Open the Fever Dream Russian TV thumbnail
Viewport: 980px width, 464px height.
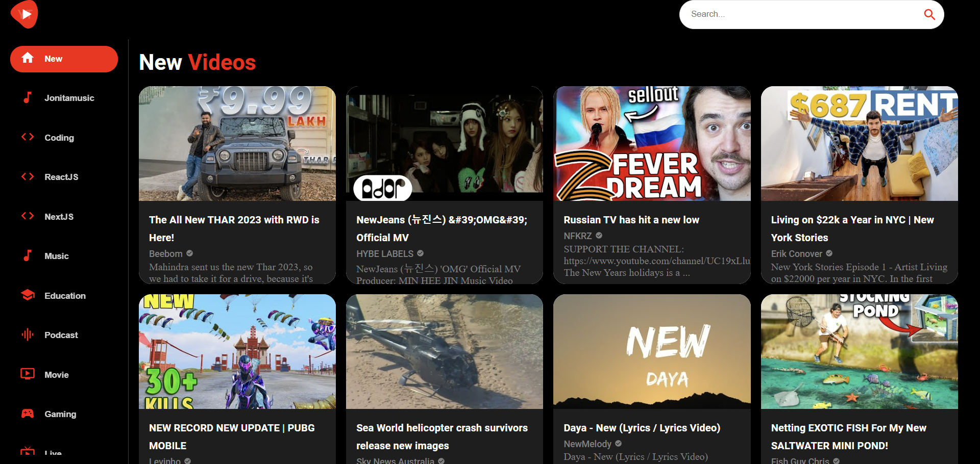click(652, 143)
